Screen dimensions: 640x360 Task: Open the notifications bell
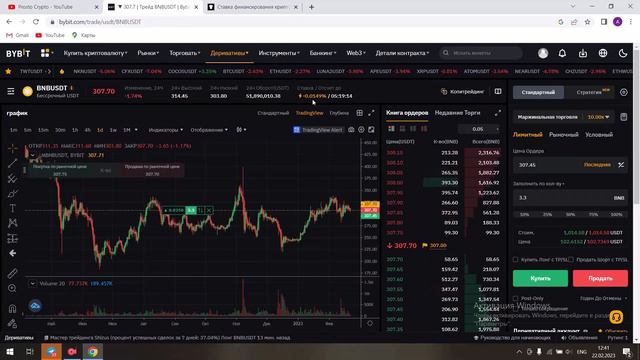tap(562, 53)
